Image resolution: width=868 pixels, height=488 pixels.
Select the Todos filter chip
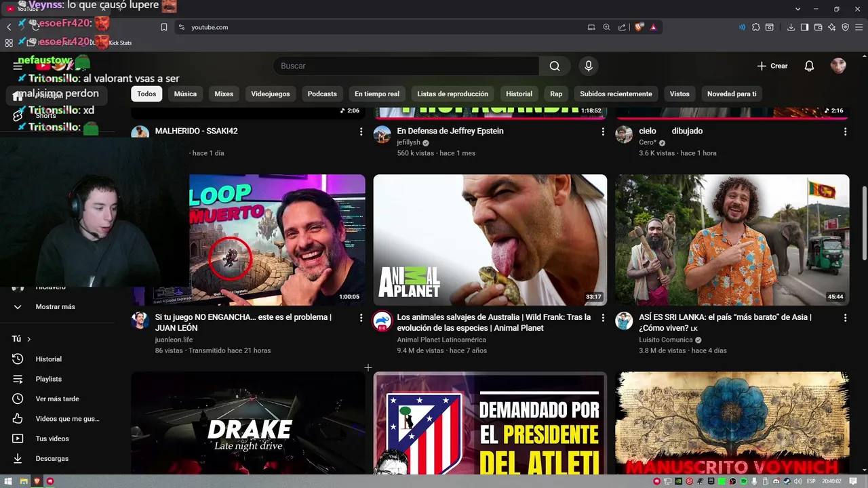pos(146,94)
